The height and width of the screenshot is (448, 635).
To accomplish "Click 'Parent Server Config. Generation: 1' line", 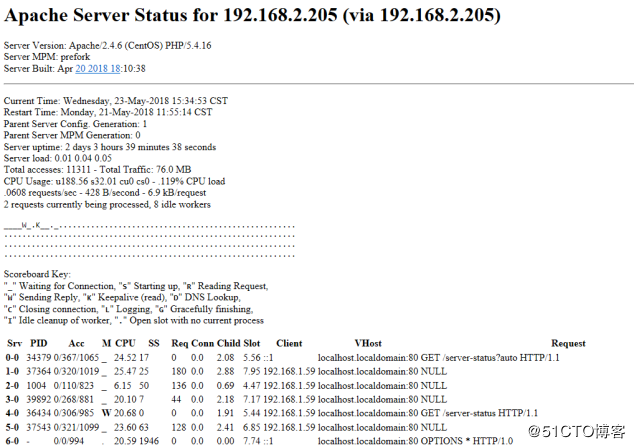I will [x=76, y=124].
